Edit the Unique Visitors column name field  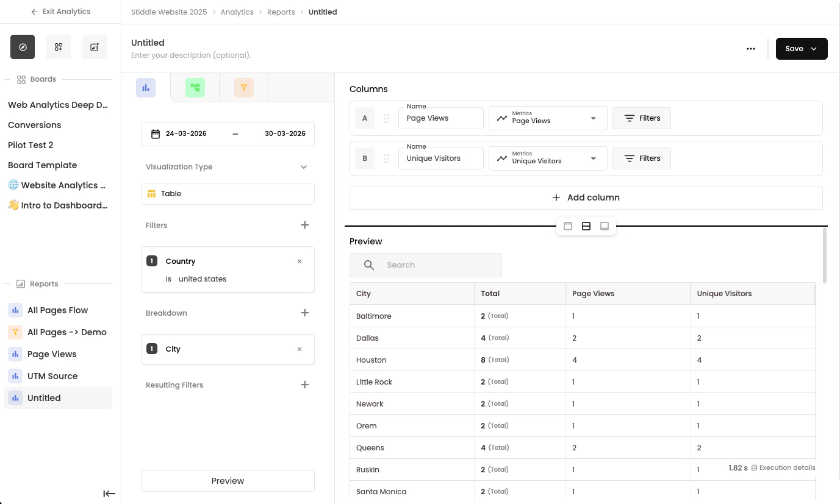pos(441,158)
